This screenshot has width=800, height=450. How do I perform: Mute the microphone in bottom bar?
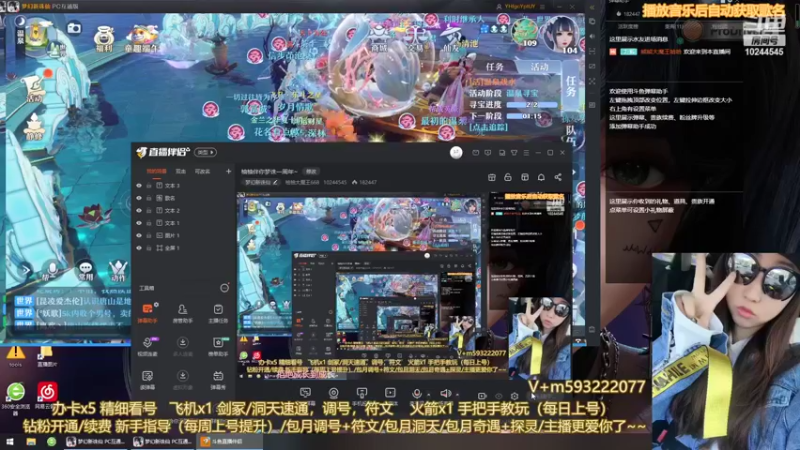(x=416, y=393)
